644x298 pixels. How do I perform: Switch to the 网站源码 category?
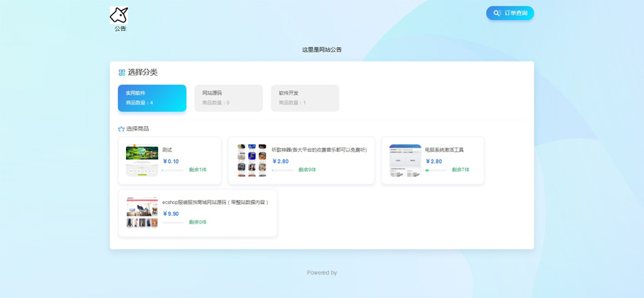(228, 98)
